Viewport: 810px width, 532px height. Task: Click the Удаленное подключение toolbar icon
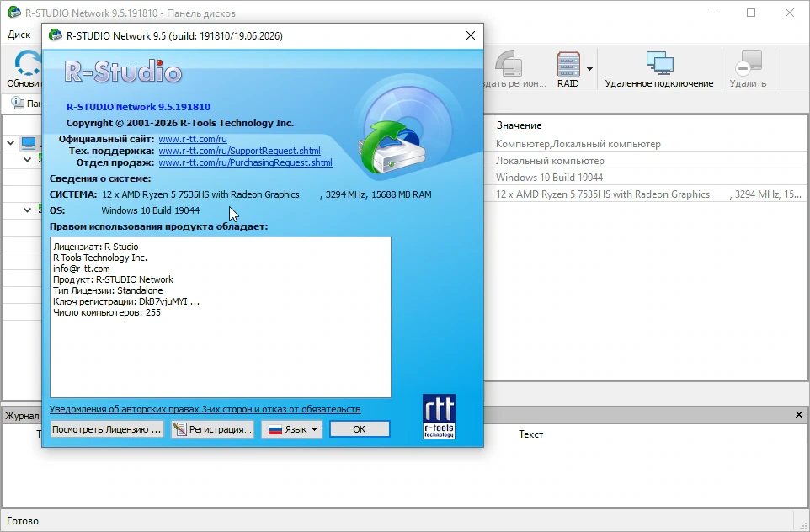pos(659,64)
